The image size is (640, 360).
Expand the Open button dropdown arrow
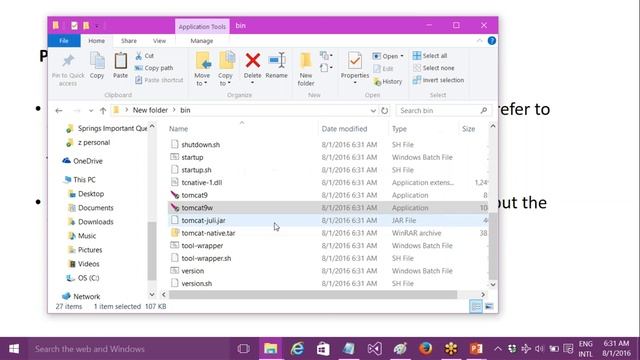[402, 56]
